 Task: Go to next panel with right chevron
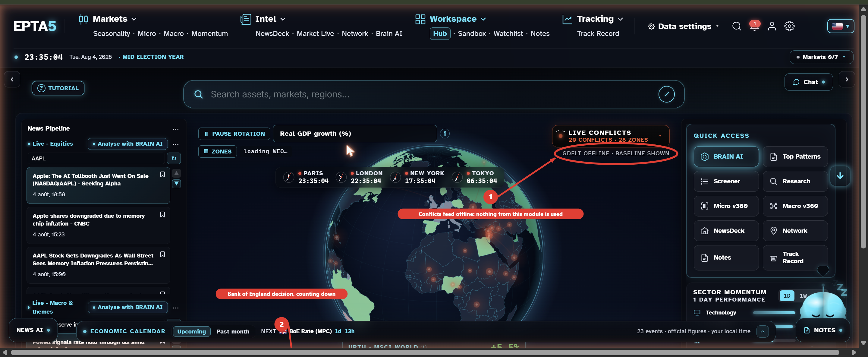846,80
